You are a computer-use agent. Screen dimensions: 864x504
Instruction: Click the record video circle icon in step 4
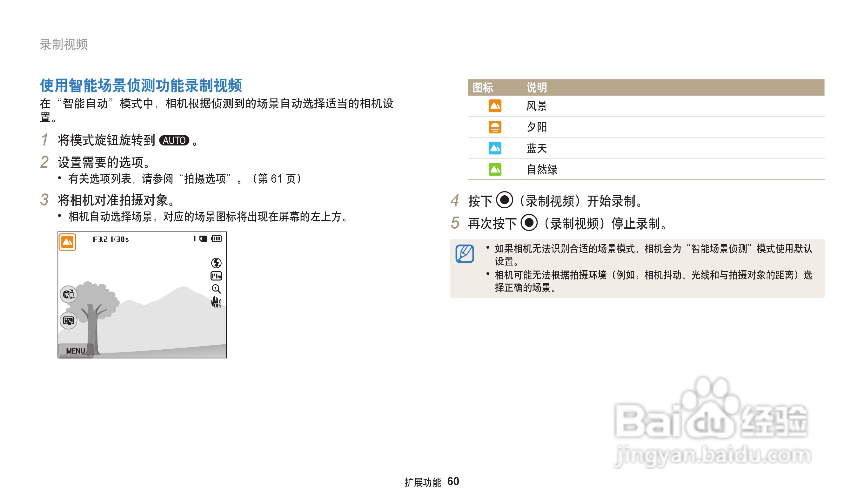pos(504,200)
